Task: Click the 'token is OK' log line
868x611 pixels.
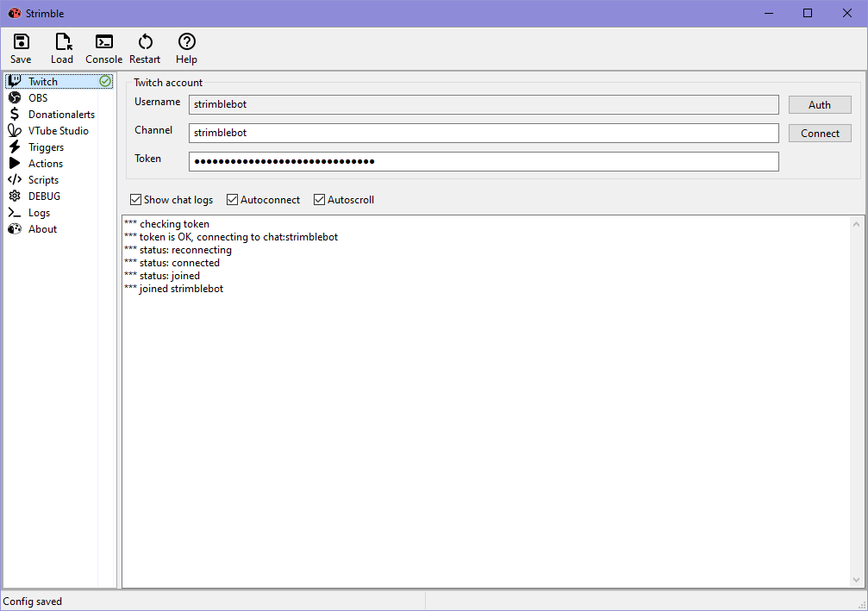Action: (231, 237)
